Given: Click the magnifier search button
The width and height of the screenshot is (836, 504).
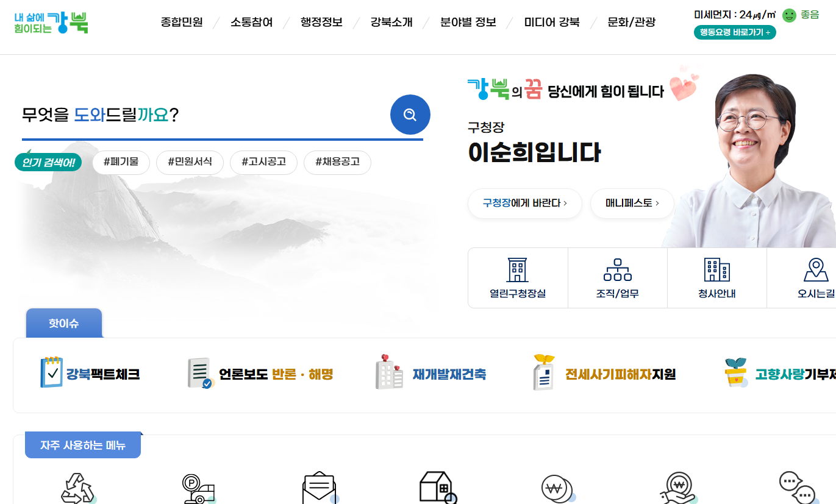Looking at the screenshot, I should pyautogui.click(x=410, y=115).
